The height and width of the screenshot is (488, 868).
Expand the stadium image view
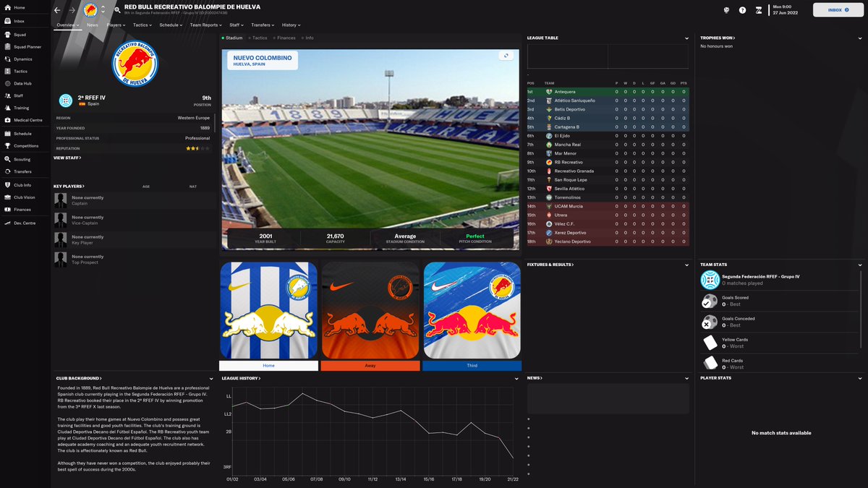[506, 56]
